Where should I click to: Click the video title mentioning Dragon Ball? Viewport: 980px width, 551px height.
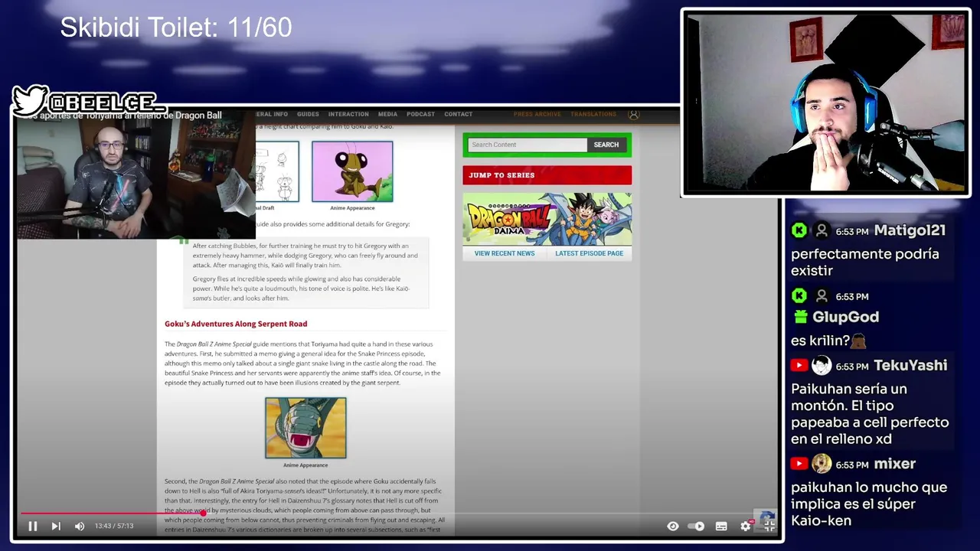click(122, 116)
